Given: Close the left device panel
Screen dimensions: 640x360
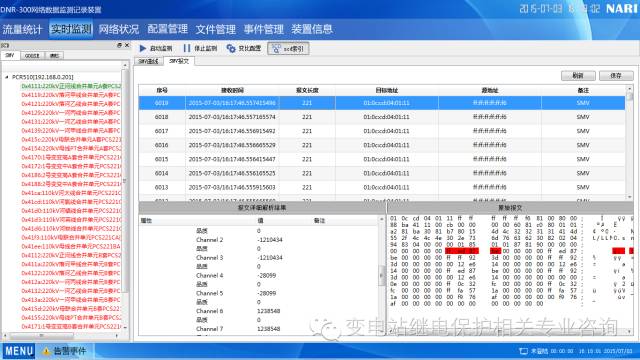Looking at the screenshot, I should click(x=127, y=45).
